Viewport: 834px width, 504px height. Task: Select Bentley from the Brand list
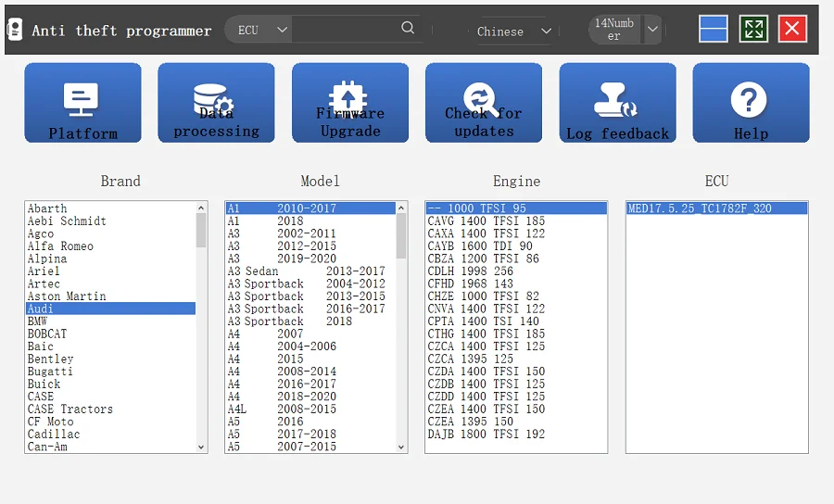tap(51, 359)
